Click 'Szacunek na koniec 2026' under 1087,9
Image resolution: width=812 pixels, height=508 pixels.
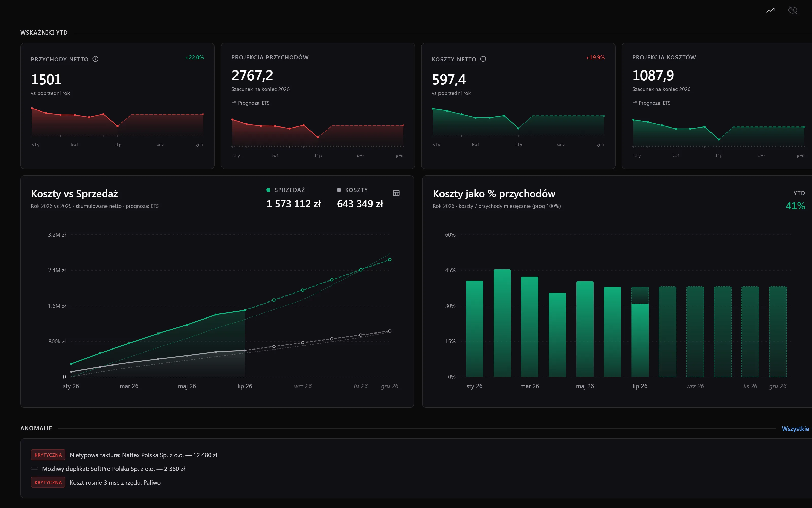click(x=661, y=89)
